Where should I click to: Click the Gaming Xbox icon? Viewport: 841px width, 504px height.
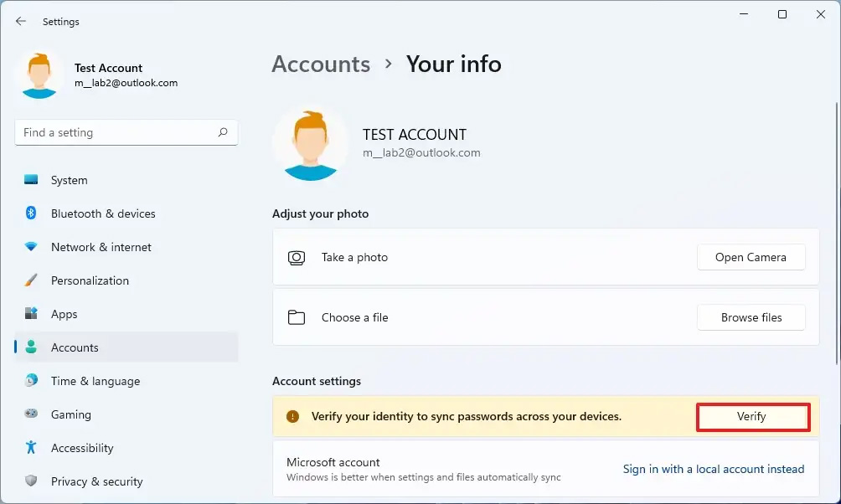(29, 414)
